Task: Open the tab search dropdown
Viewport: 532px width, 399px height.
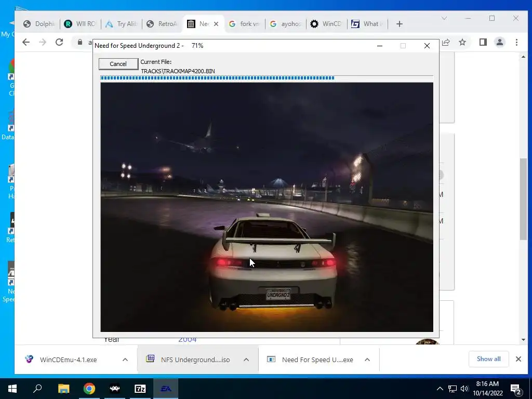Action: (x=444, y=18)
